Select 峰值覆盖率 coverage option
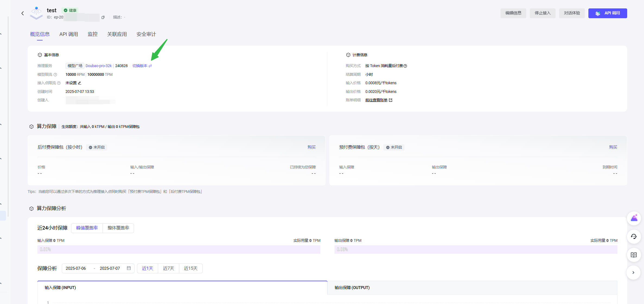 (87, 228)
